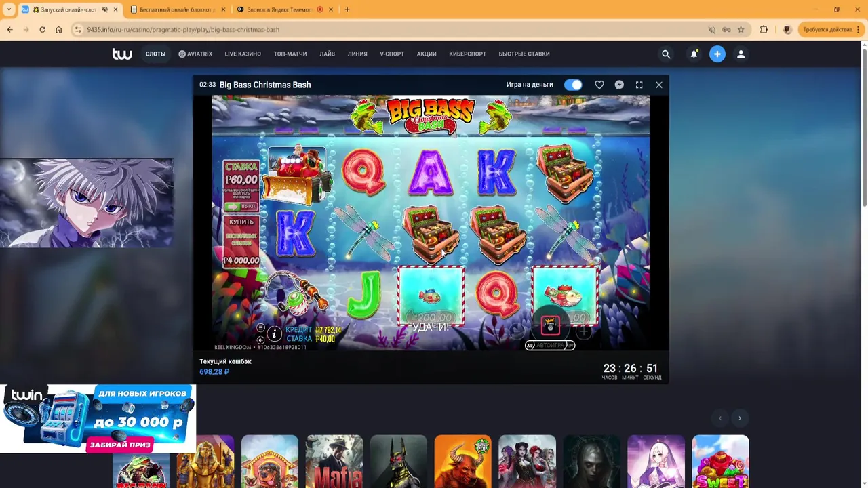This screenshot has width=868, height=488.
Task: Click the anime character overlay image
Action: click(87, 203)
